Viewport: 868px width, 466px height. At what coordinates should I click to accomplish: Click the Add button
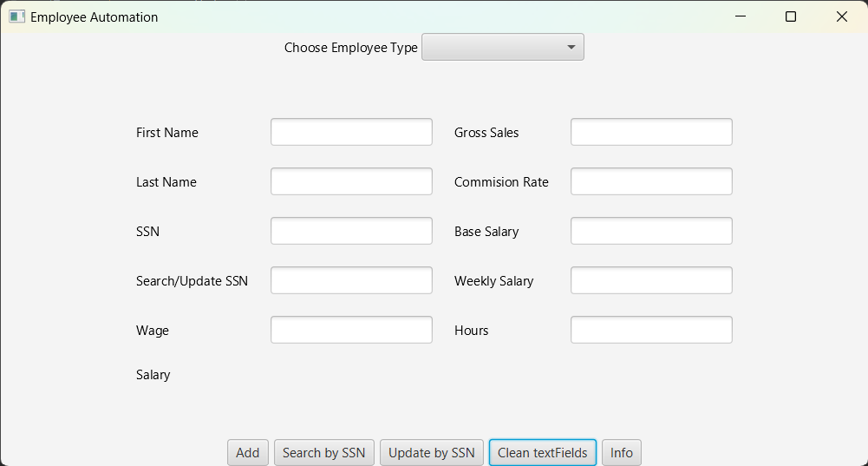click(x=247, y=453)
